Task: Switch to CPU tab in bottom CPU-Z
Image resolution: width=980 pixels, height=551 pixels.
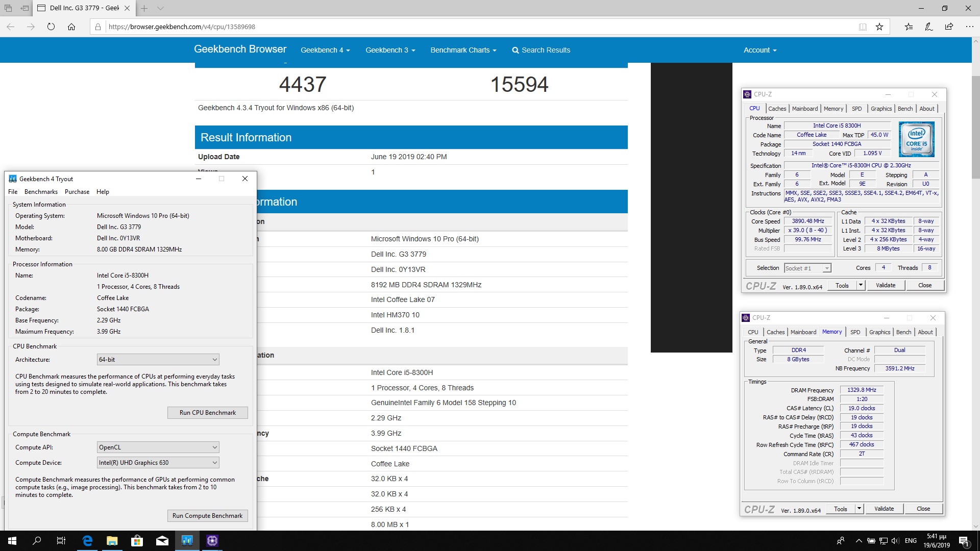Action: point(753,332)
